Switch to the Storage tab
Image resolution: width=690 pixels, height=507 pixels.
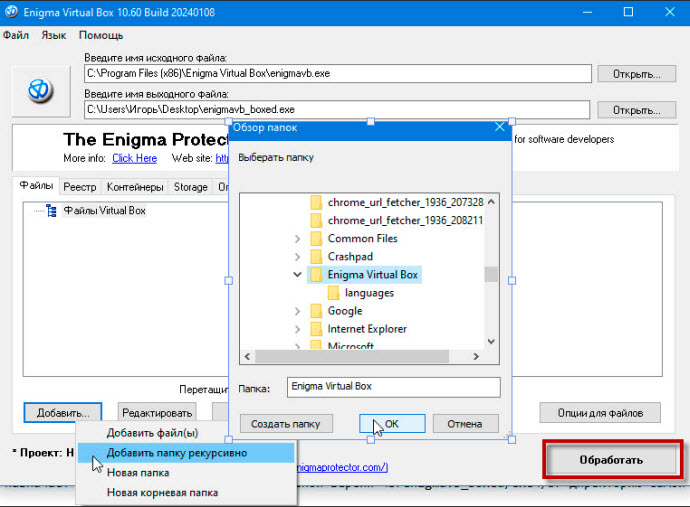[x=191, y=187]
